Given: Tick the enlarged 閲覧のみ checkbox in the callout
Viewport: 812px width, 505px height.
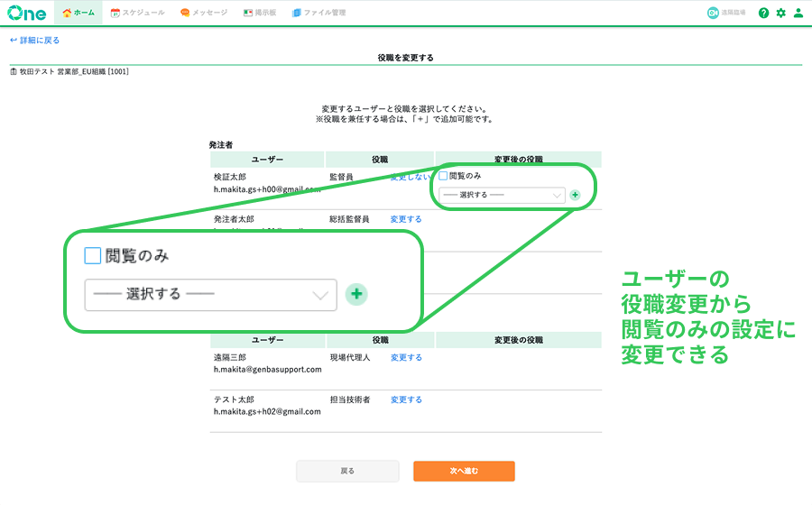Looking at the screenshot, I should coord(92,256).
